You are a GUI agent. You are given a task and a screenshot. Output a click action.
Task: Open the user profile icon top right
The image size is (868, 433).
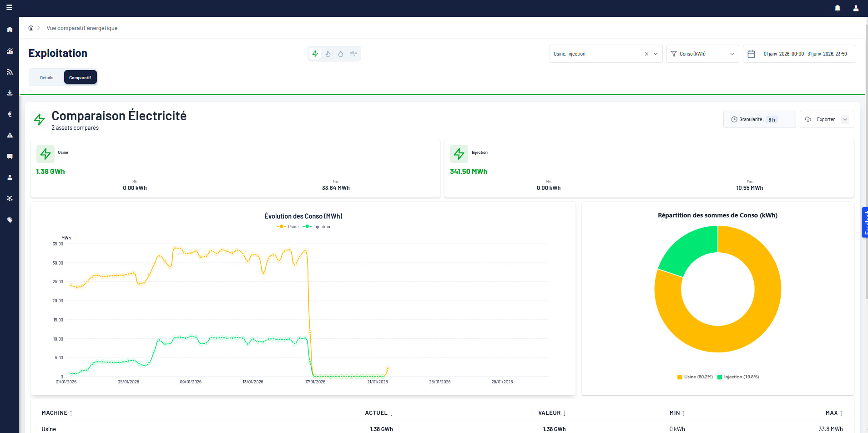[856, 8]
